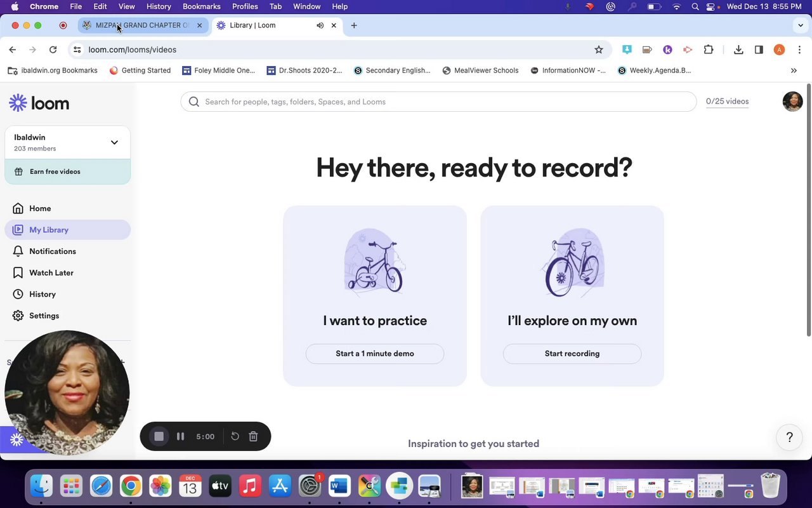Click the Start recording button

click(572, 354)
